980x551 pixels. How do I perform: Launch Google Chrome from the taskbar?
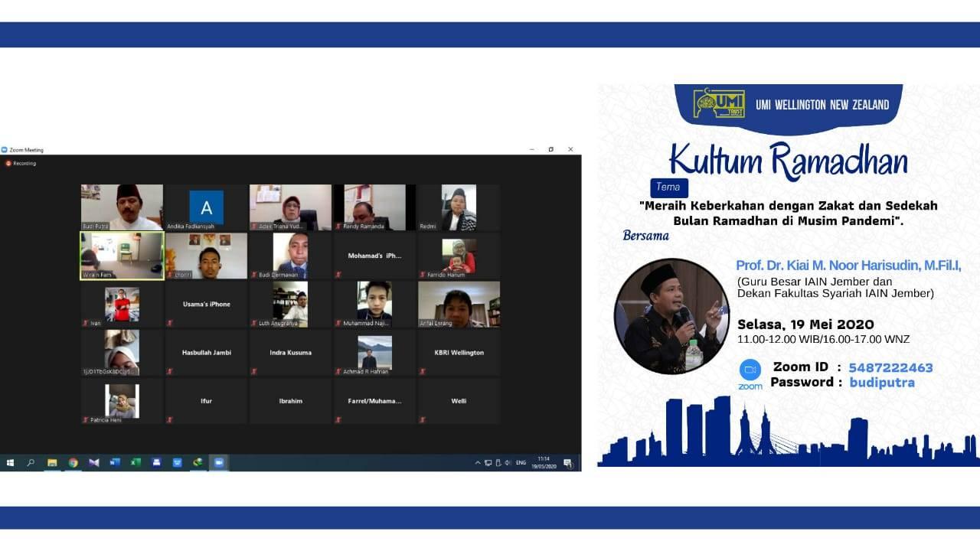click(73, 462)
